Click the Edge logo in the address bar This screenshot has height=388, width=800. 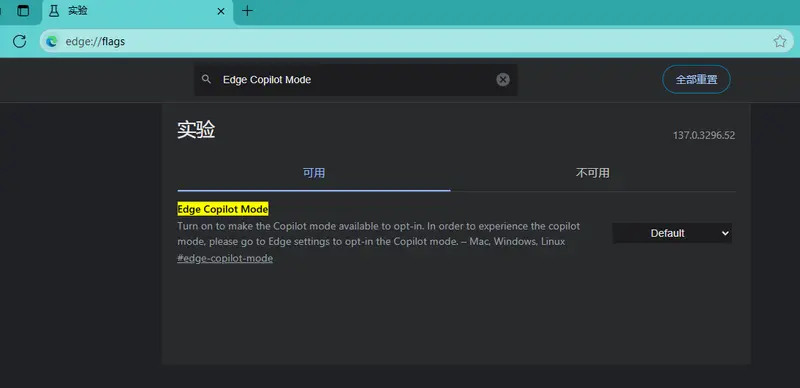pos(52,41)
